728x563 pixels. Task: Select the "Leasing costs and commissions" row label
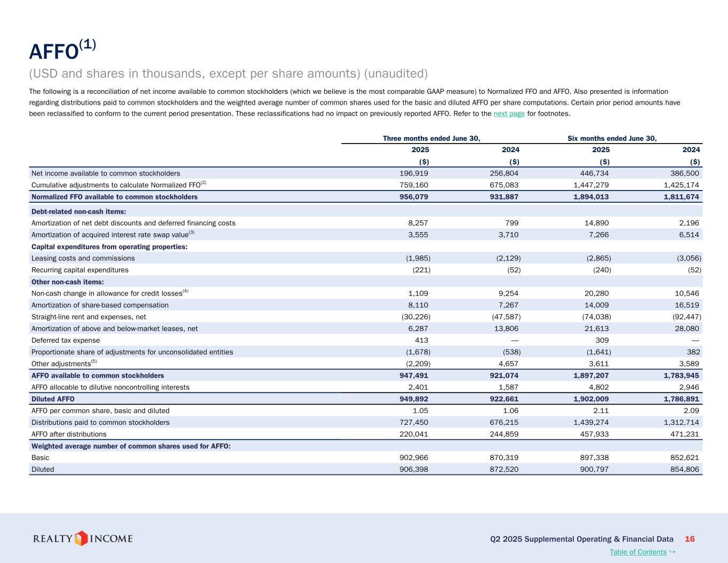[83, 258]
